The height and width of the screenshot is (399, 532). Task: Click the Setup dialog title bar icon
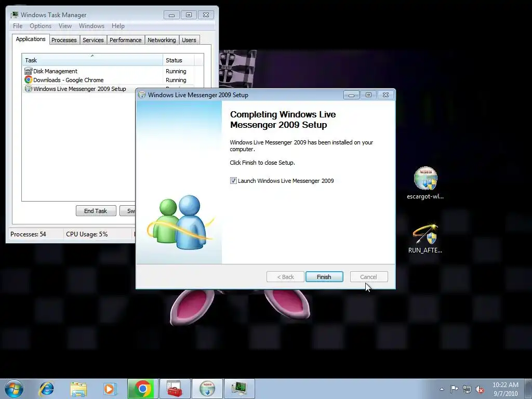142,95
